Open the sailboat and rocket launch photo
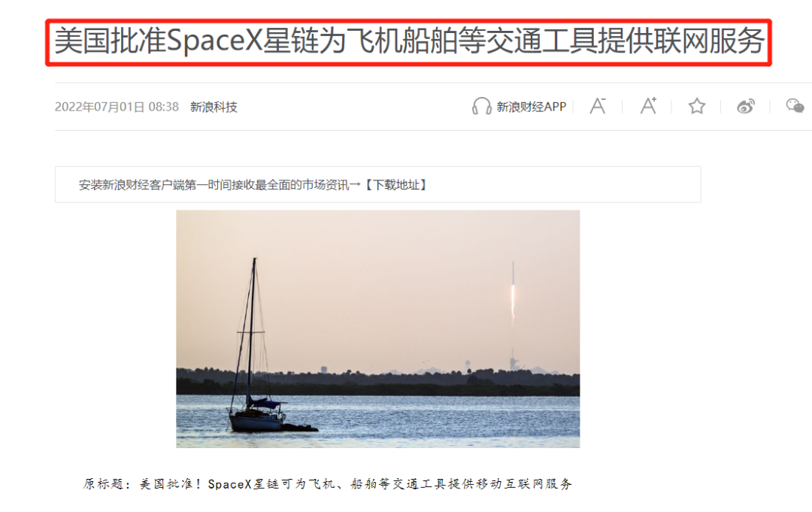812x512 pixels. (x=378, y=329)
